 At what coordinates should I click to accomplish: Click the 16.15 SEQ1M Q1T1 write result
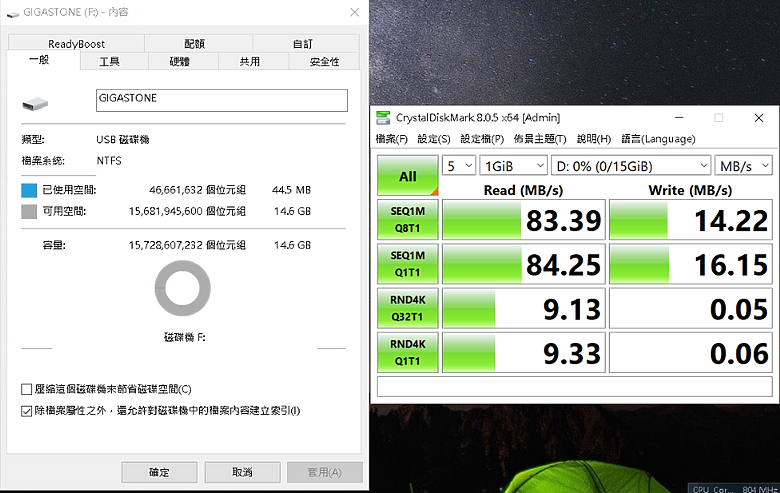tap(691, 264)
